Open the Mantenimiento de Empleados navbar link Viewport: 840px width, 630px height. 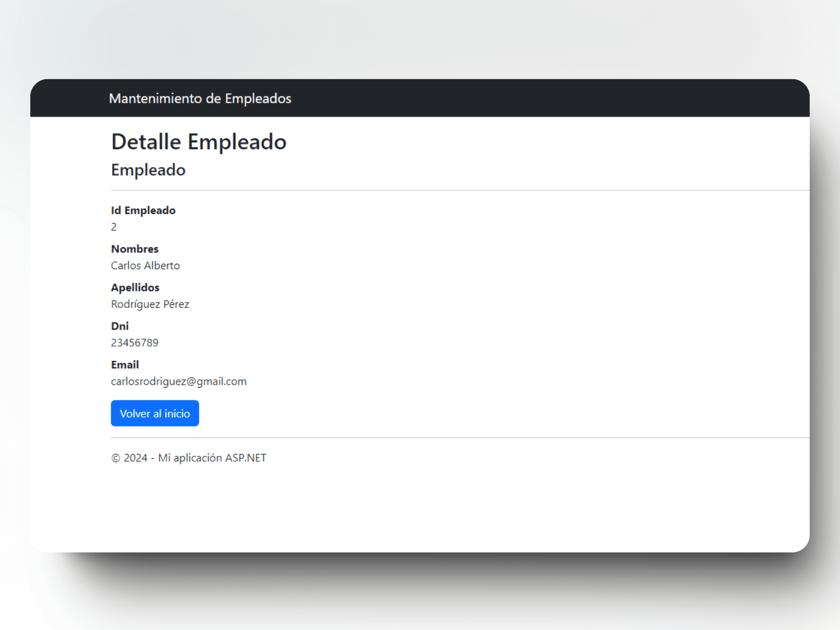pyautogui.click(x=200, y=98)
